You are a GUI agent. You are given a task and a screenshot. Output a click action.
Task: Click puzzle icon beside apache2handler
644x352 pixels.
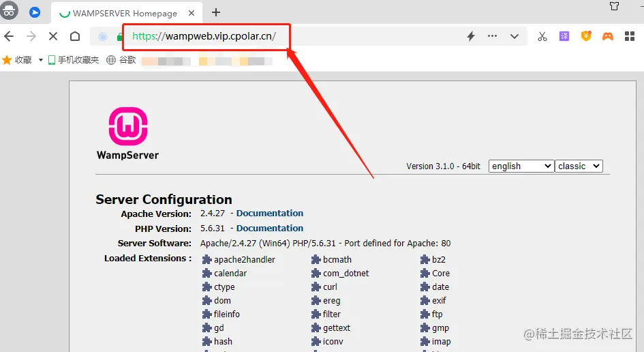[206, 259]
